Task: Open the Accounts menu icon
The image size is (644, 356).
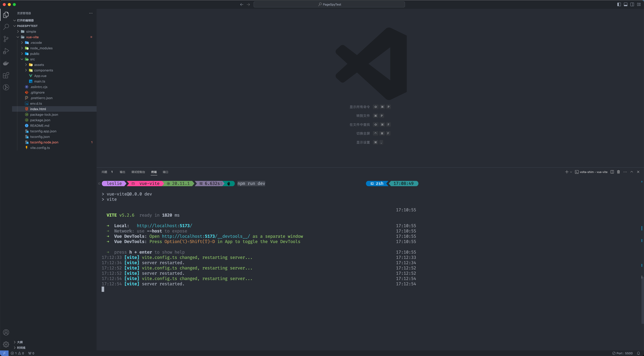Action: [x=6, y=332]
